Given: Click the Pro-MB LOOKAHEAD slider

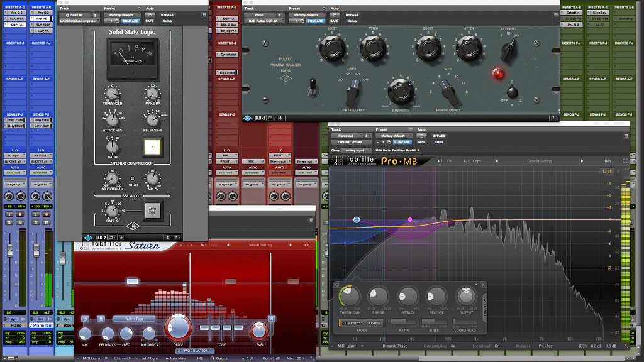Looking at the screenshot, I should point(465,321).
